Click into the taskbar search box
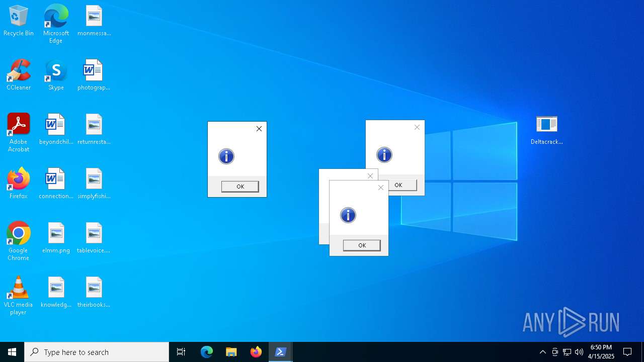 point(97,352)
